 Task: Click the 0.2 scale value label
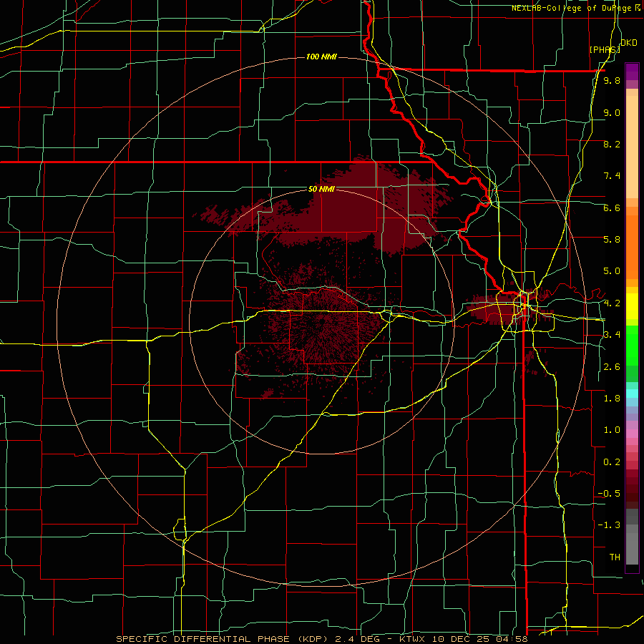[x=612, y=462]
